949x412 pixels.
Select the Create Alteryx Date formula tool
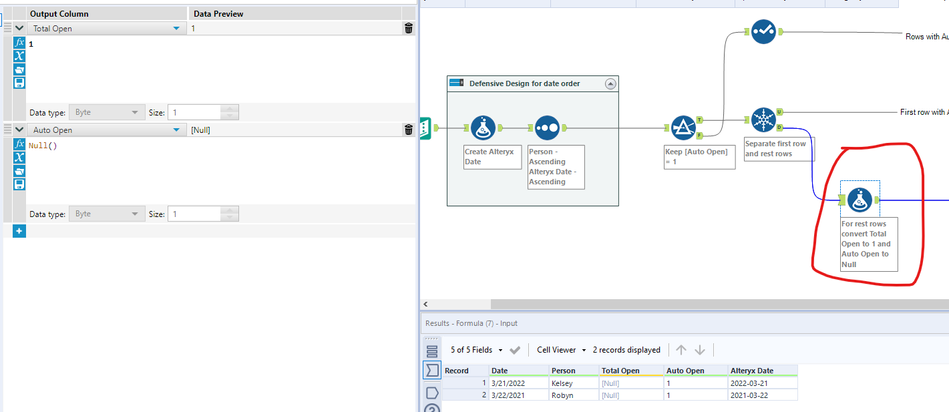(x=483, y=128)
